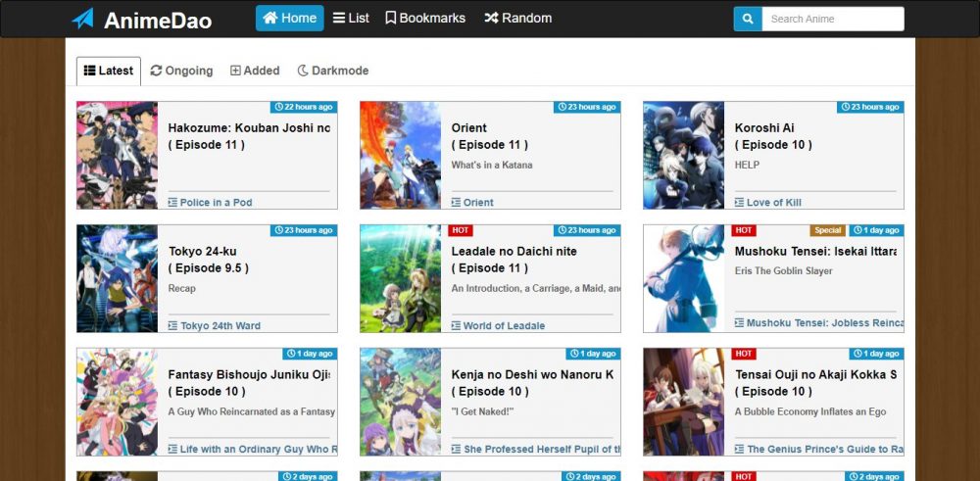
Task: Click the HOT badge on Tensai Ouji card
Action: click(x=744, y=354)
